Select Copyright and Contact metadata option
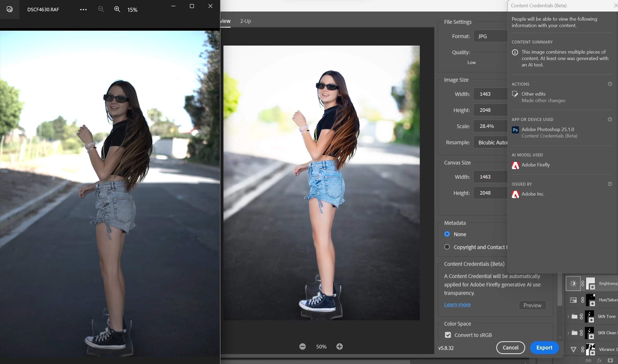The height and width of the screenshot is (364, 618). [447, 247]
